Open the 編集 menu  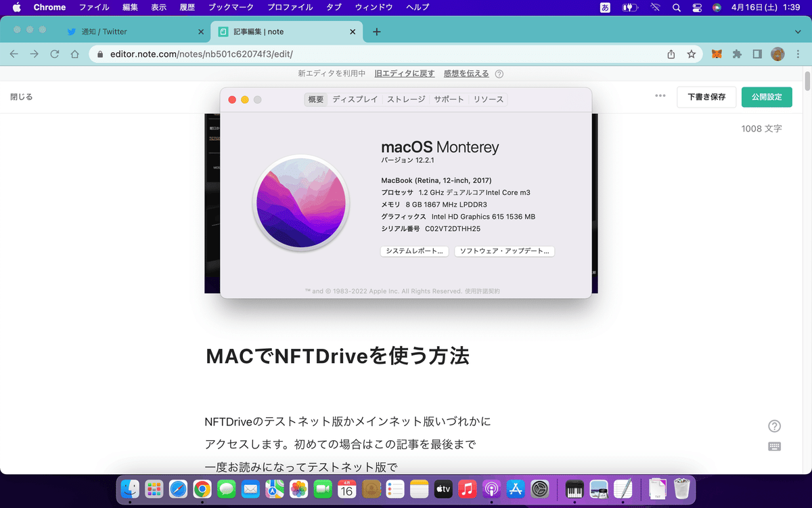131,7
